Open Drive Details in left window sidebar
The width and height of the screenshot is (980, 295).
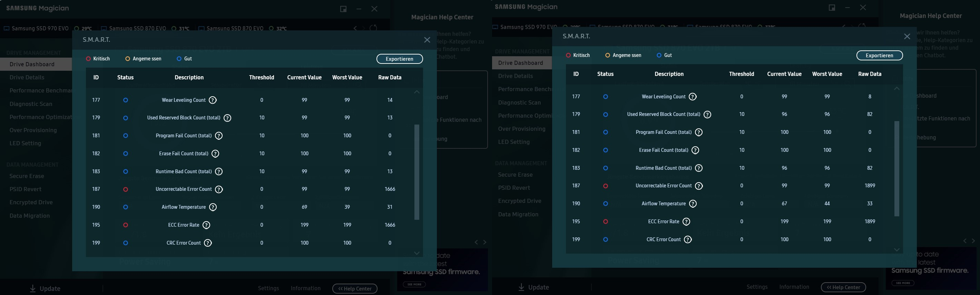click(27, 78)
